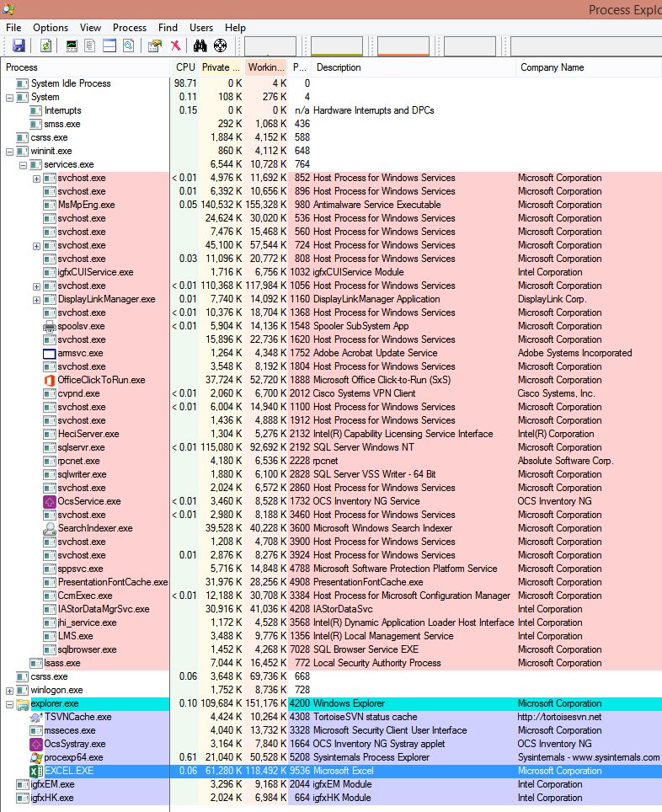Click the msseces.exe process icon
Image resolution: width=662 pixels, height=812 pixels.
click(x=35, y=730)
